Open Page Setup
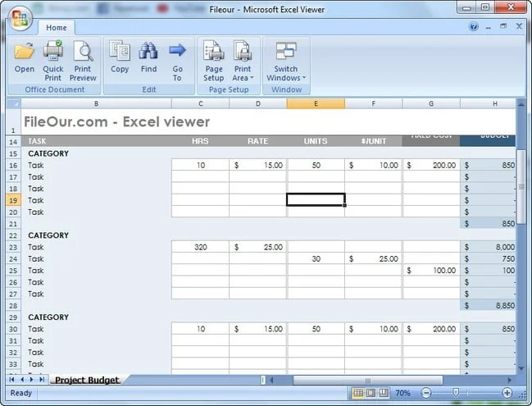532x406 pixels. click(214, 59)
